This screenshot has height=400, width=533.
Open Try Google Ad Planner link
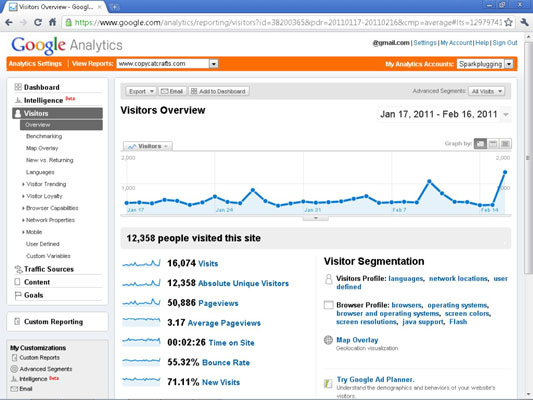[x=376, y=380]
